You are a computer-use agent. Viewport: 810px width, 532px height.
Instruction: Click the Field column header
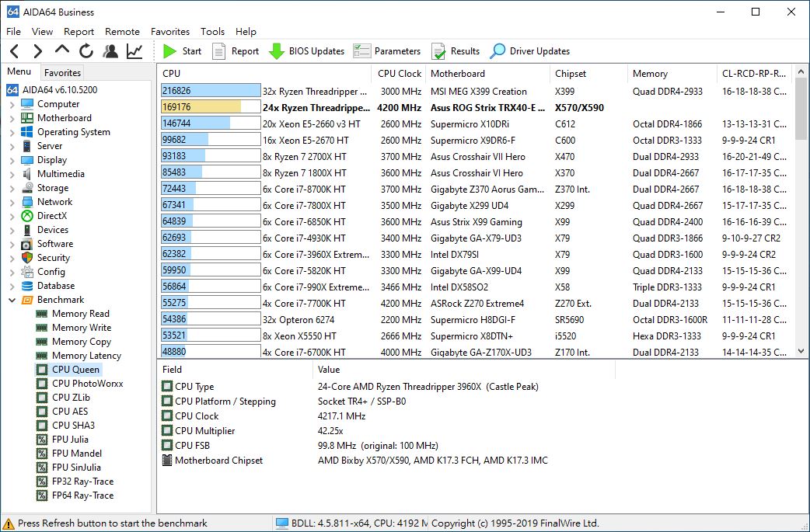pos(235,370)
